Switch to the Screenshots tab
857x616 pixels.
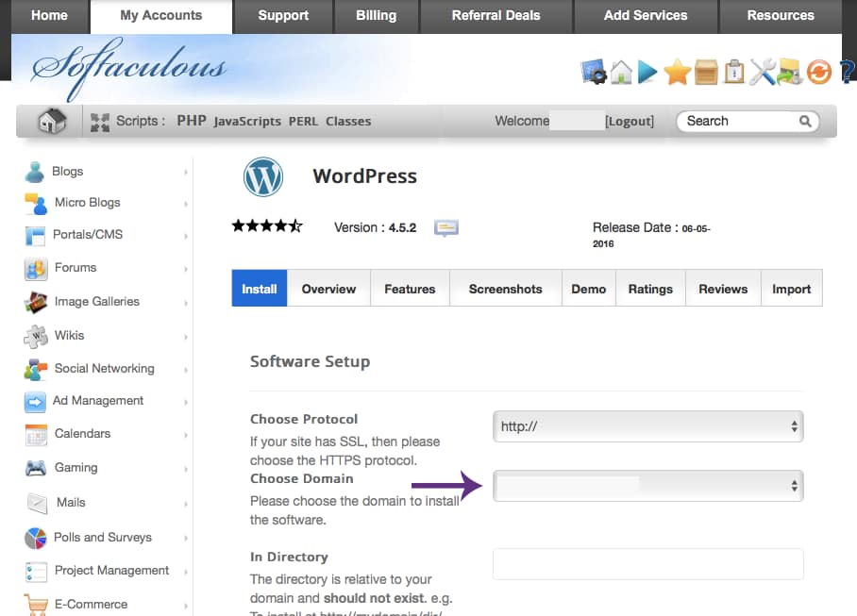505,289
